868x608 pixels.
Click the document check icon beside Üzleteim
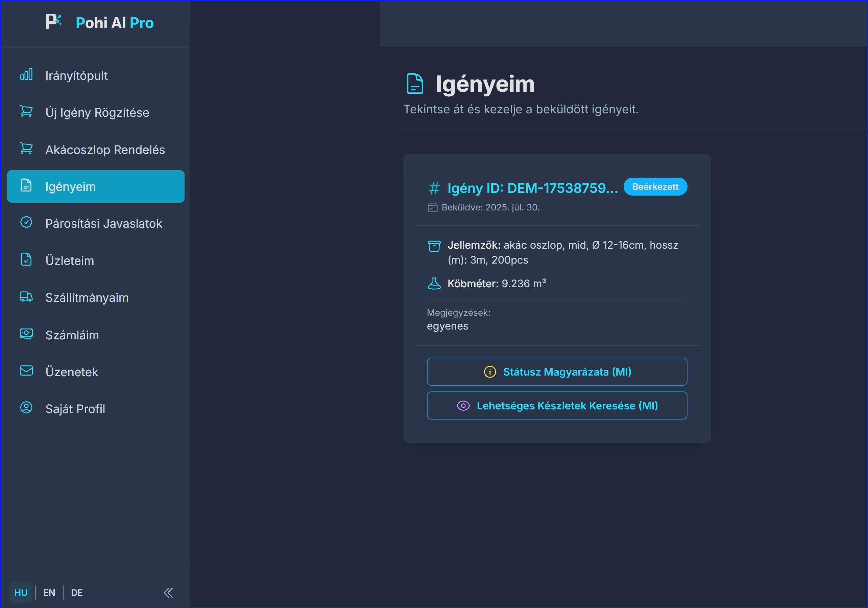pyautogui.click(x=26, y=260)
